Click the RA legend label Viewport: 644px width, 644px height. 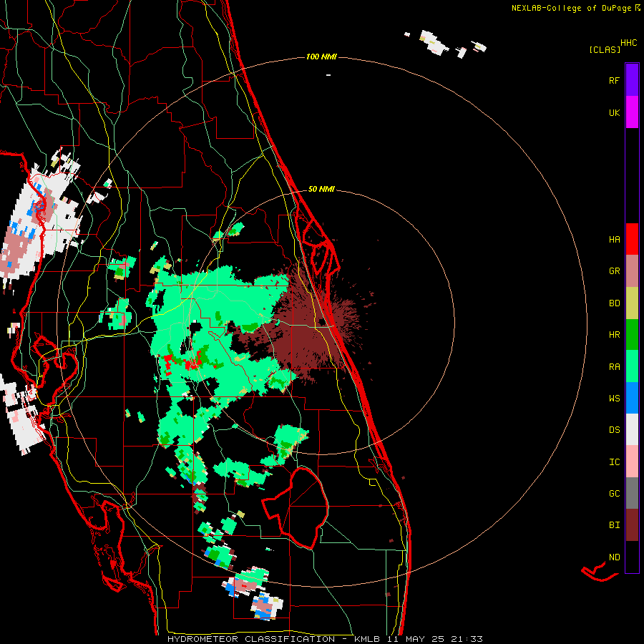(614, 367)
